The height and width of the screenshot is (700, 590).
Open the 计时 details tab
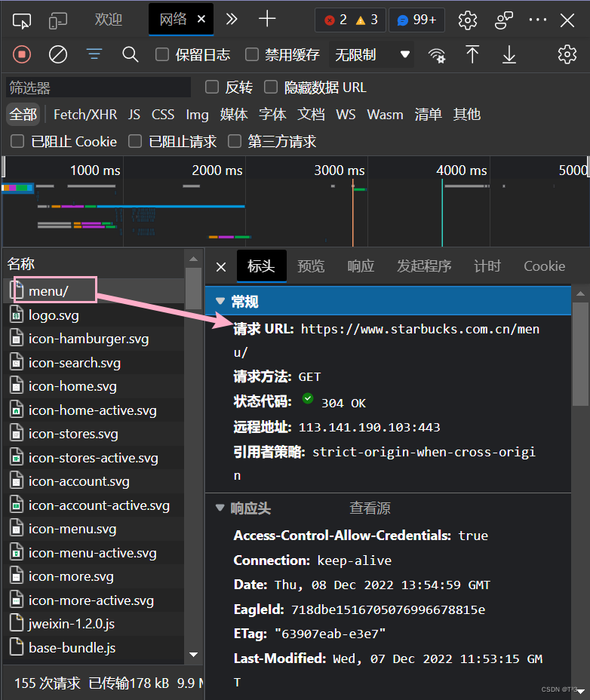tap(487, 266)
